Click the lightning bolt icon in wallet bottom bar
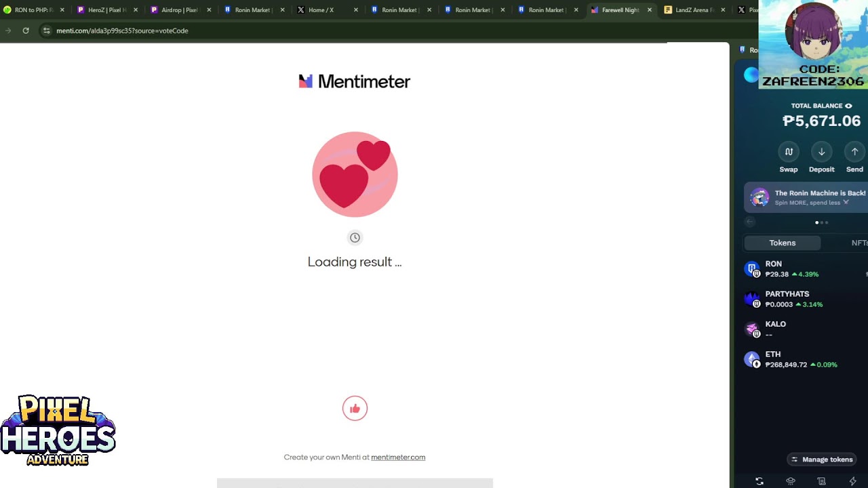The height and width of the screenshot is (488, 868). click(853, 481)
